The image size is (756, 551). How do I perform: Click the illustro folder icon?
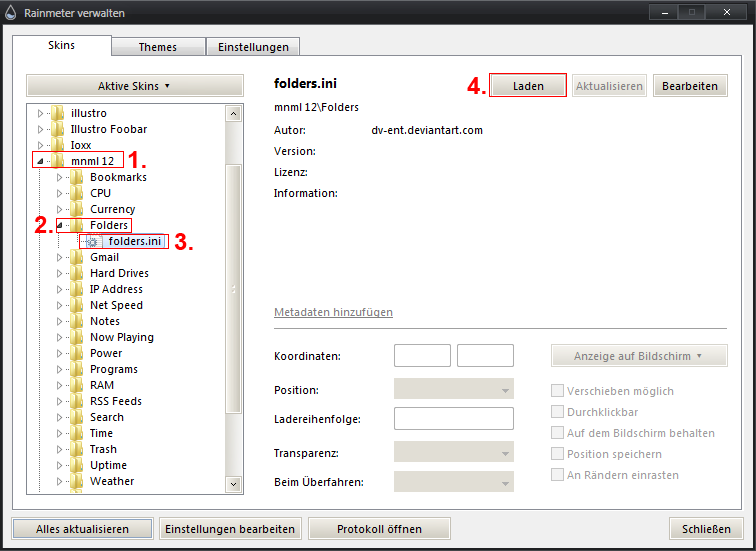click(x=58, y=113)
